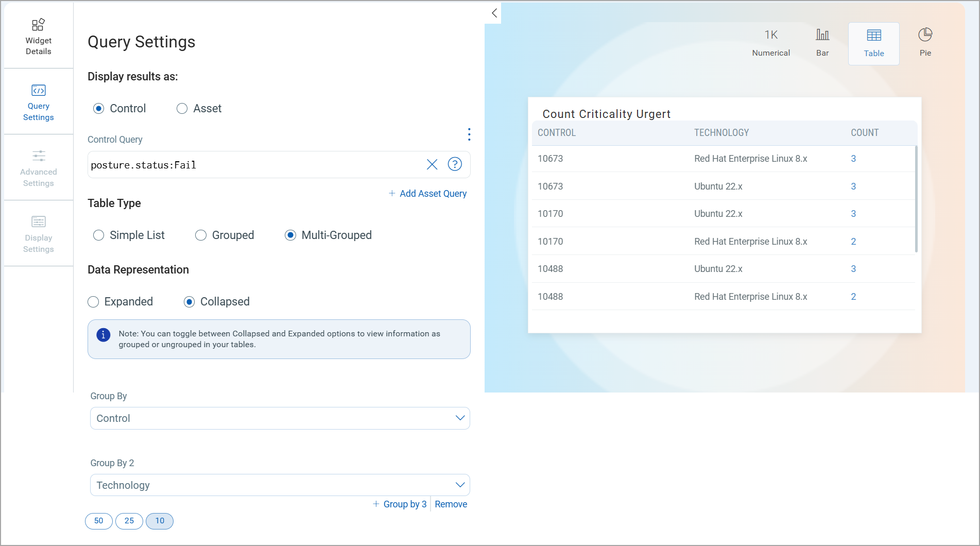
Task: Select the Table widget type
Action: coord(873,44)
